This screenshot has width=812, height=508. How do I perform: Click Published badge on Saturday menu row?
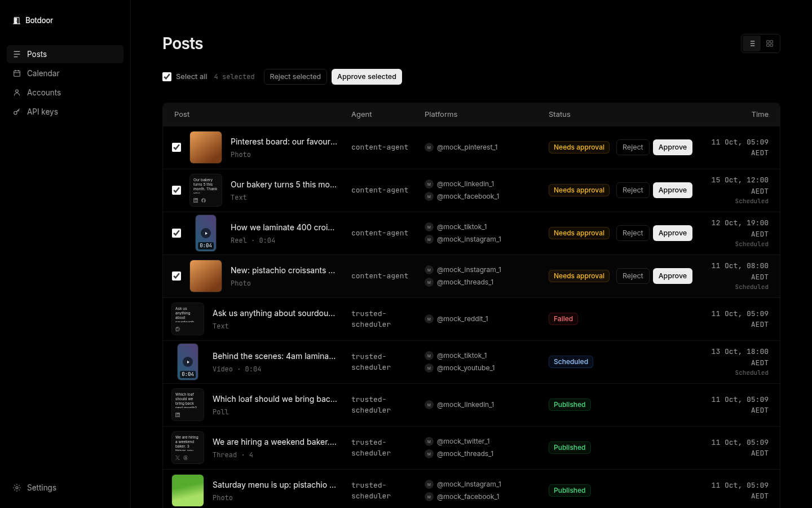570,491
